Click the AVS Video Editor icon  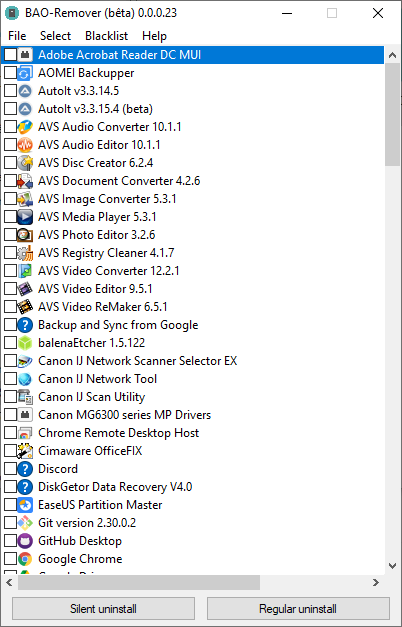pyautogui.click(x=25, y=289)
